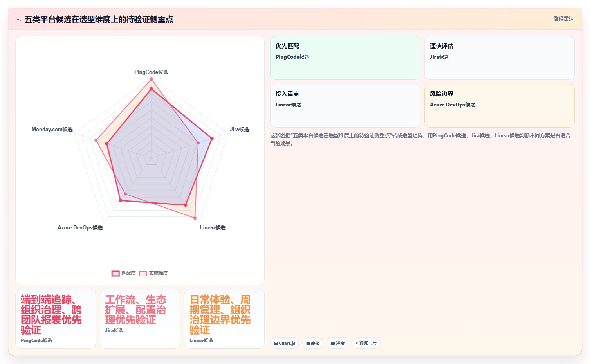This screenshot has width=590, height=364.
Task: Toggle the 实施难度 legend swatch
Action: pyautogui.click(x=143, y=273)
